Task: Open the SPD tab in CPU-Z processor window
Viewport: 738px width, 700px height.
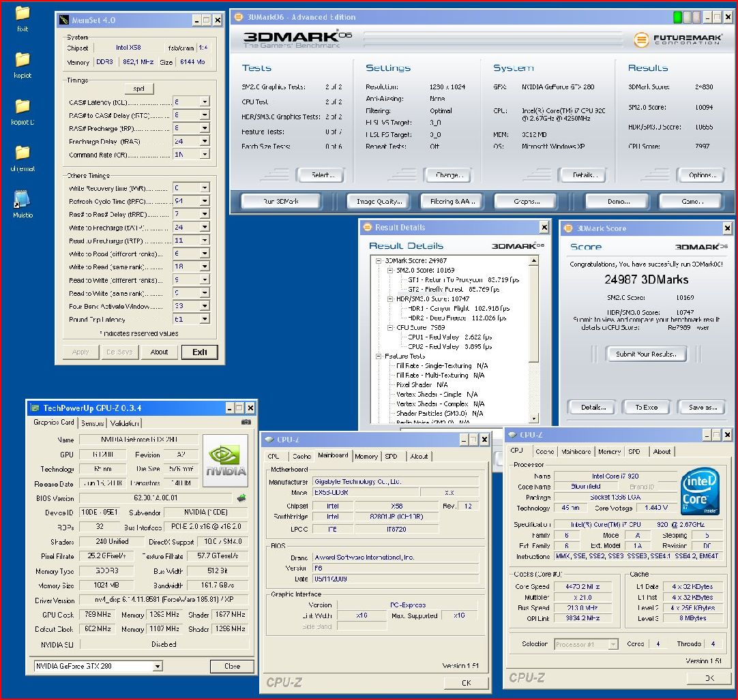Action: (x=634, y=452)
